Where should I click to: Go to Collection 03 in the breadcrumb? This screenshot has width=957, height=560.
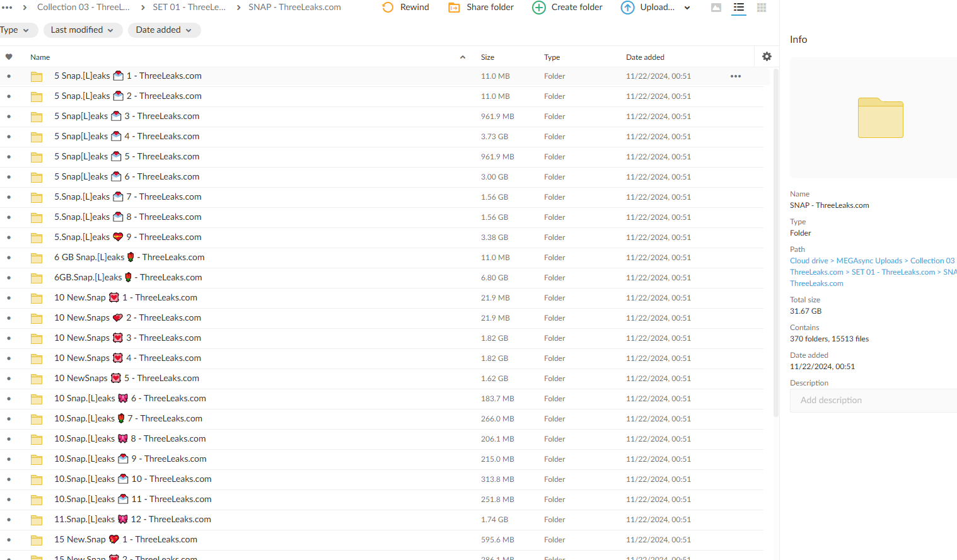(x=83, y=8)
